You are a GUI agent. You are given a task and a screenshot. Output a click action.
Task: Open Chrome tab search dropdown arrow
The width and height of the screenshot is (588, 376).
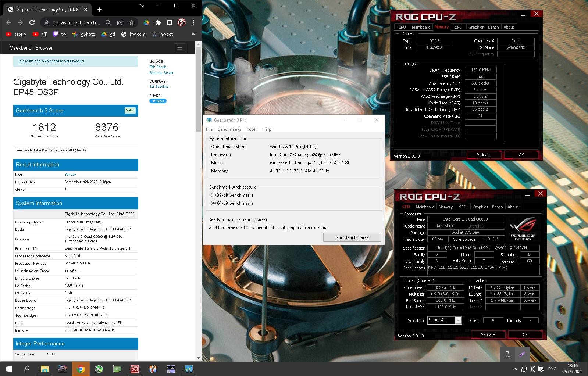click(x=142, y=6)
